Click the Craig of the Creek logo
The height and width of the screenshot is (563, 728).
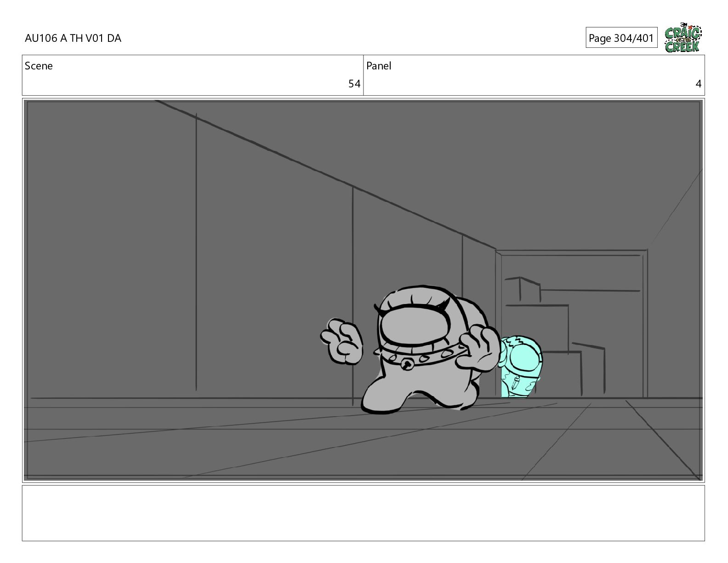tap(683, 38)
